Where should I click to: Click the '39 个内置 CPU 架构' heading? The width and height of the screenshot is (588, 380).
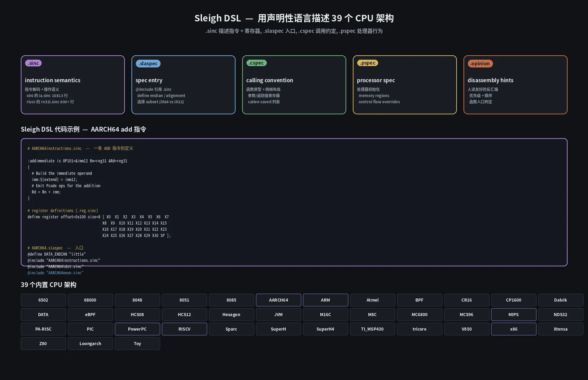tap(48, 285)
